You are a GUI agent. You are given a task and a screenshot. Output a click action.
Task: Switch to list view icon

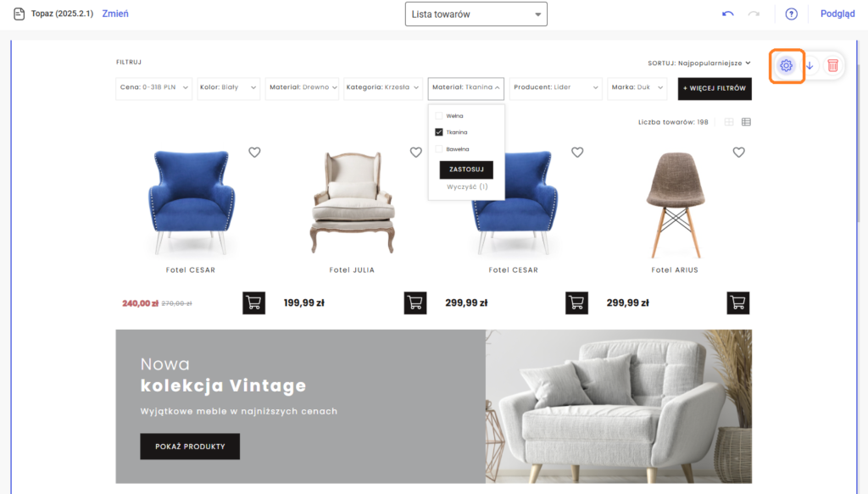[x=746, y=122]
